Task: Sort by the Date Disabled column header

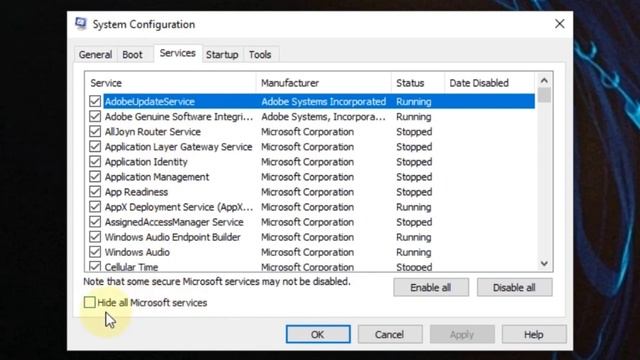Action: 489,83
